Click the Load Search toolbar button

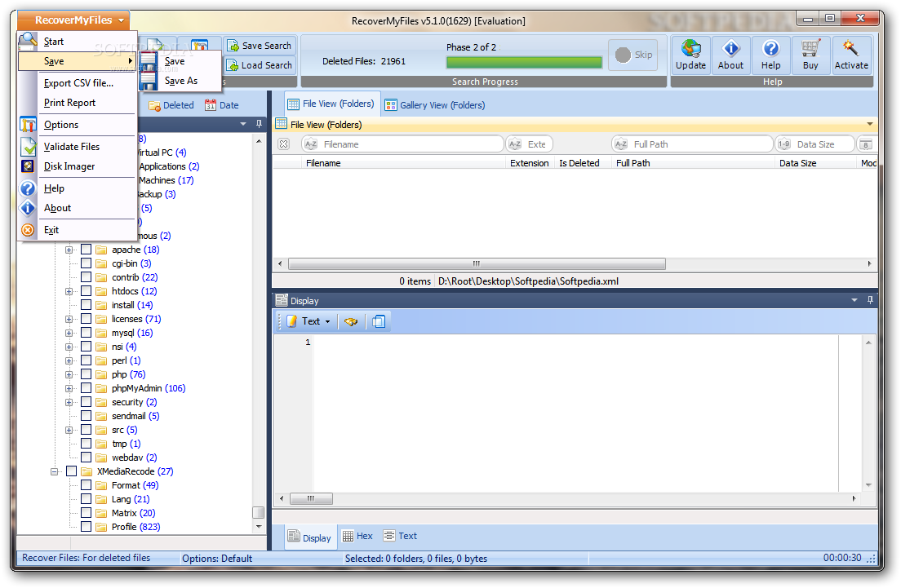pos(260,65)
